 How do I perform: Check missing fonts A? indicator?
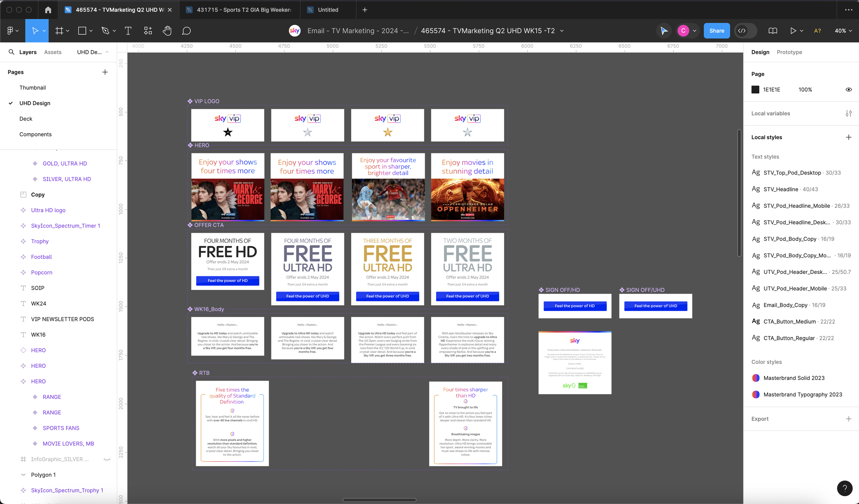click(818, 31)
